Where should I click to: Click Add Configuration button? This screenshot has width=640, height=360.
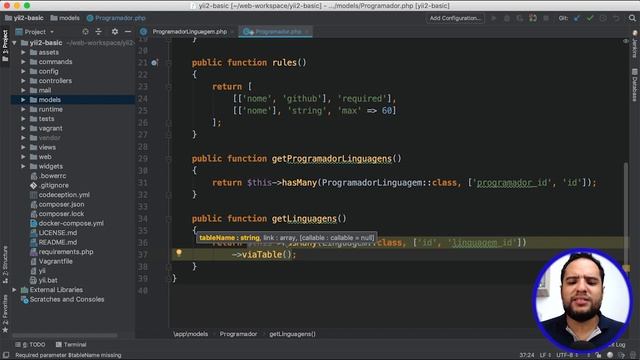pyautogui.click(x=455, y=18)
